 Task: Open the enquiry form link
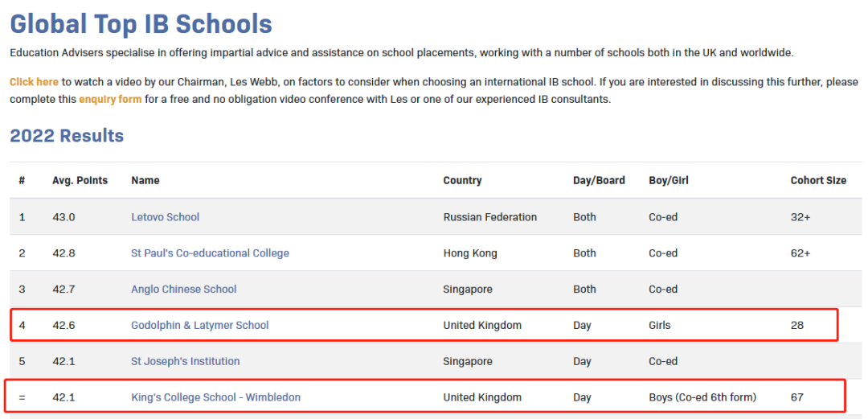110,100
